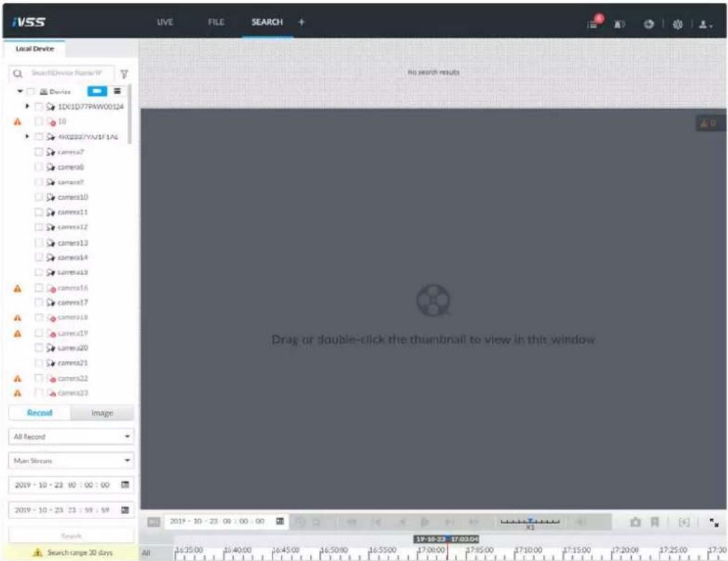Check the camera17 checkbox
The width and height of the screenshot is (728, 561).
pyautogui.click(x=39, y=303)
